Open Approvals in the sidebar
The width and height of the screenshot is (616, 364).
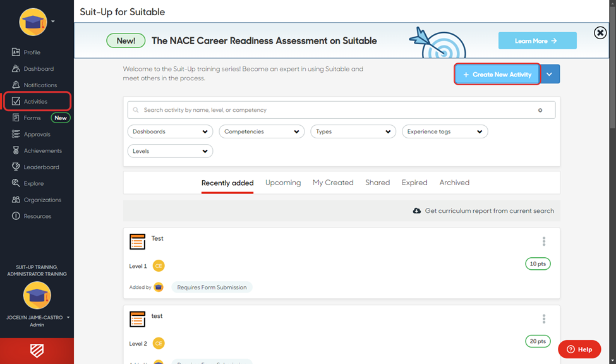32,135
